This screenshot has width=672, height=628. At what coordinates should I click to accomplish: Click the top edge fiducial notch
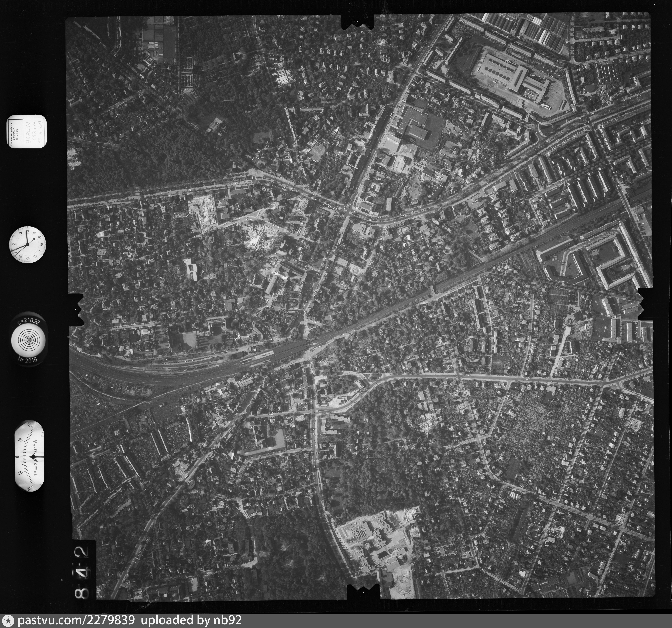358,22
